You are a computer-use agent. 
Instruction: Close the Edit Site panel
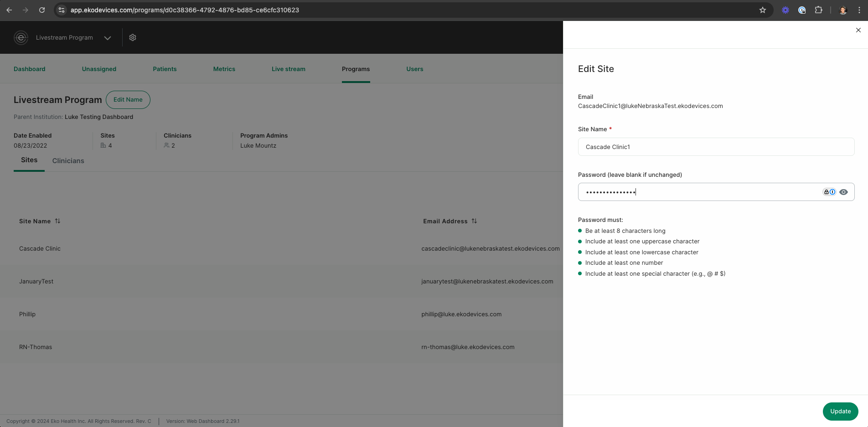click(858, 30)
